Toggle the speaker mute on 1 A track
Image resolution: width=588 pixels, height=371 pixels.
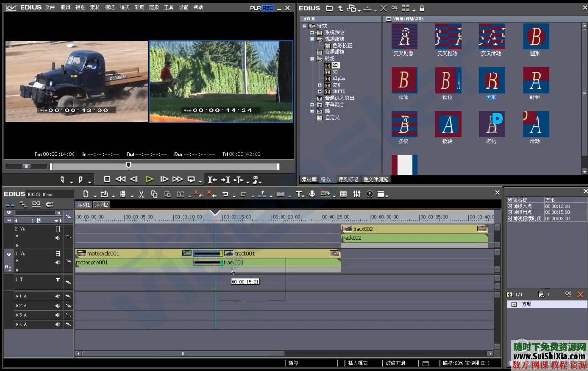coord(58,297)
